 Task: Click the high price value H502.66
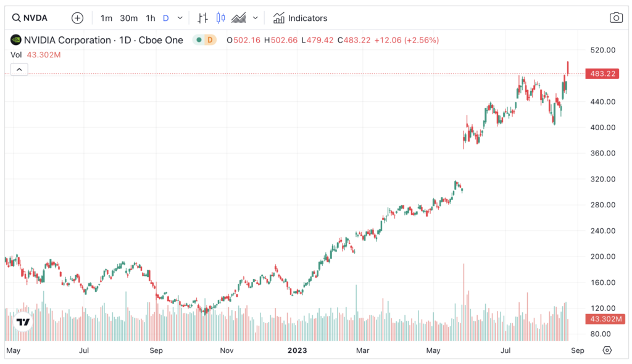click(281, 40)
